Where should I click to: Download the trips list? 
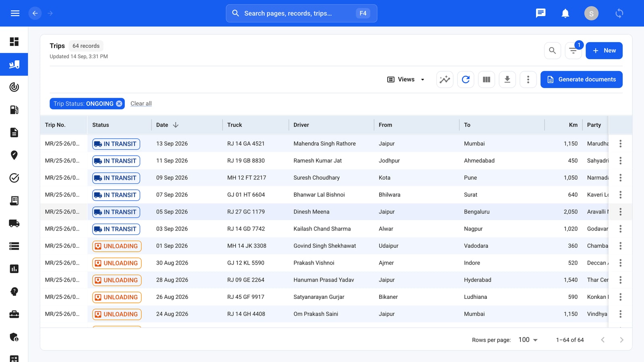507,80
